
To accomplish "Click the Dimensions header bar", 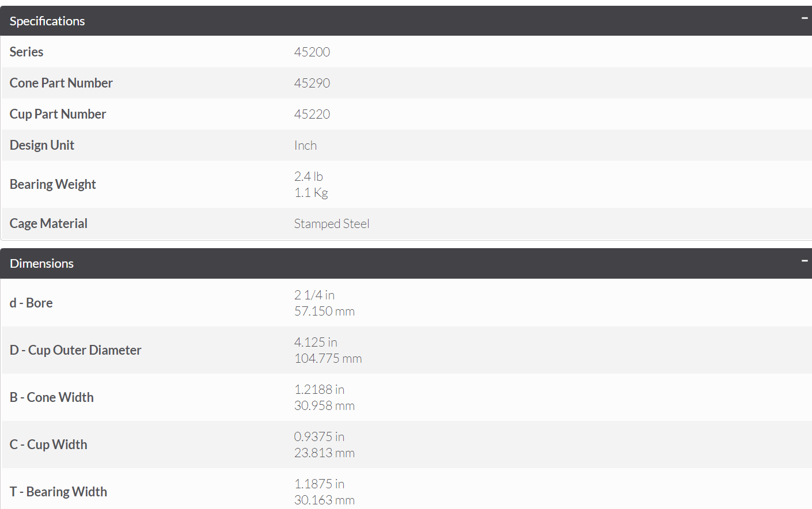I will click(x=406, y=263).
